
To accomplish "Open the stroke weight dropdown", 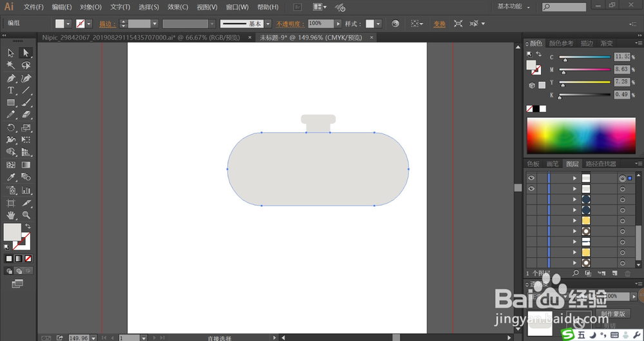I will (x=155, y=24).
